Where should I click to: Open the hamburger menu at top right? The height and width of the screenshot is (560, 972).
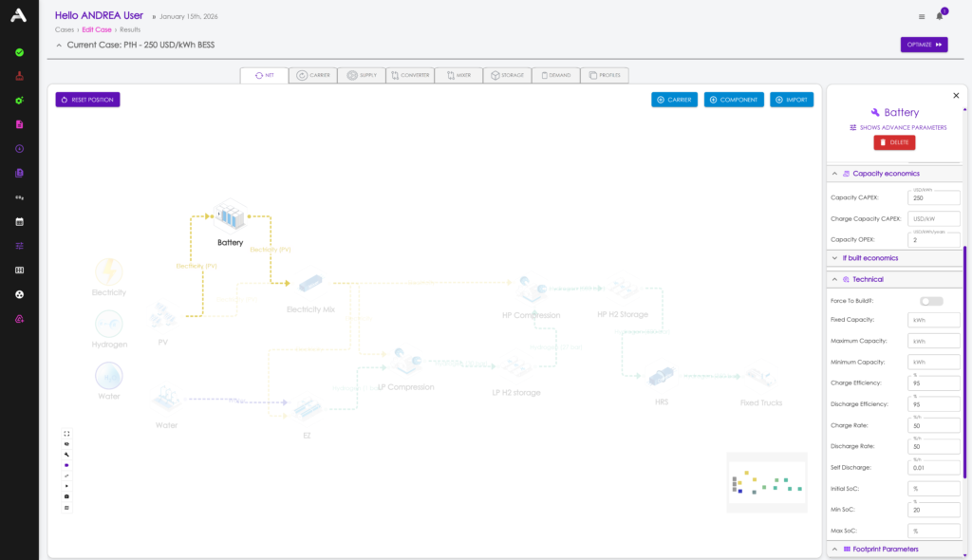coord(921,16)
